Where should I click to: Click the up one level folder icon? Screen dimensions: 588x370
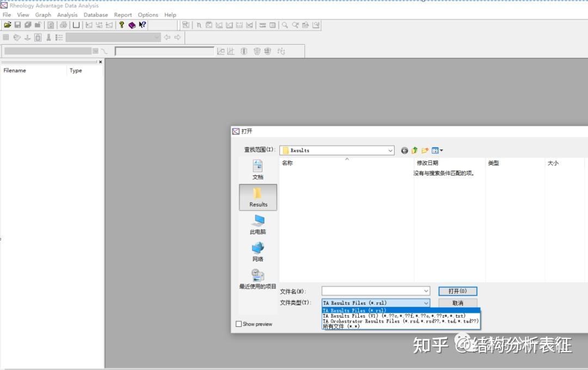point(414,150)
